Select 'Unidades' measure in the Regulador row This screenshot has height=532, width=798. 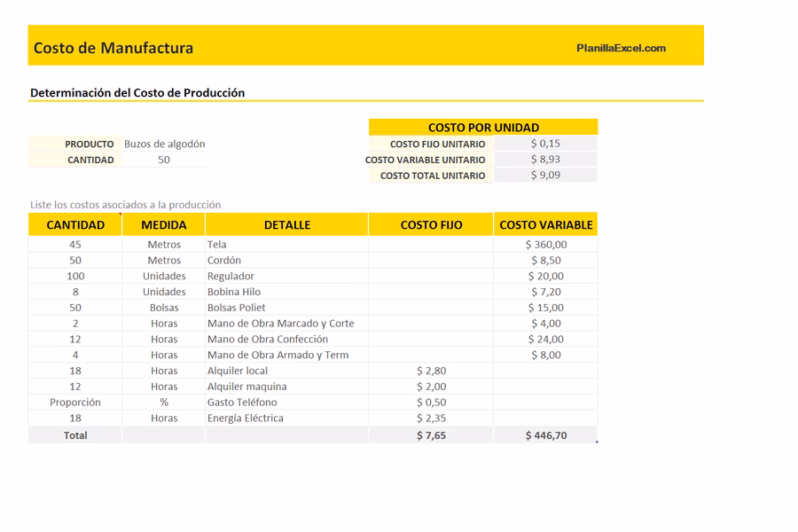164,276
